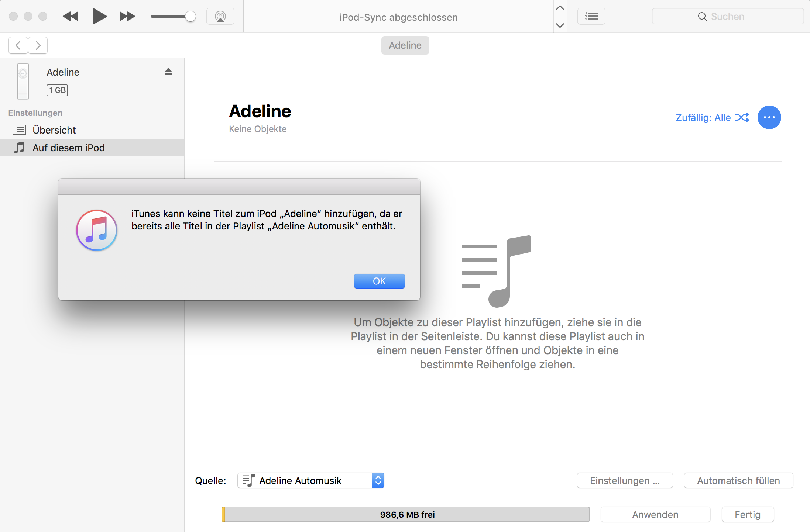The height and width of the screenshot is (532, 810).
Task: Click the fast-forward button
Action: 127,17
